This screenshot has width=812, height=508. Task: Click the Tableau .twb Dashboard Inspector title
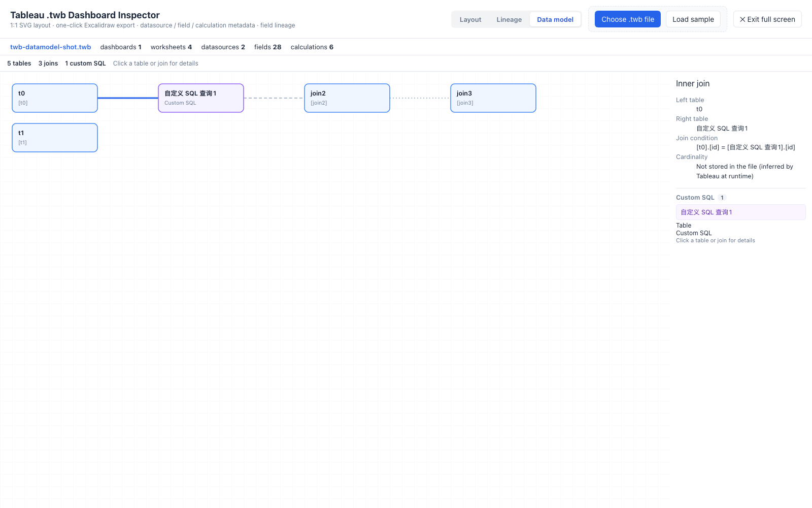(x=85, y=15)
